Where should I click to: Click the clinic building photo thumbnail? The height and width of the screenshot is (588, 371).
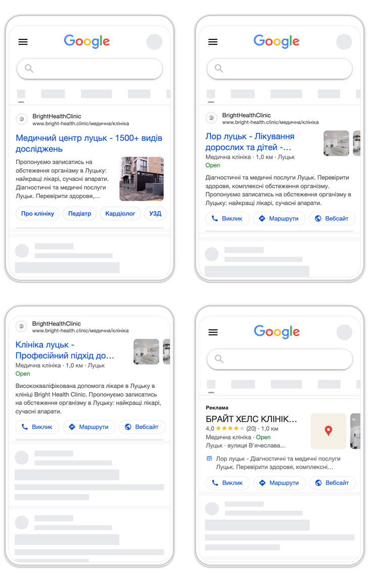[x=142, y=179]
